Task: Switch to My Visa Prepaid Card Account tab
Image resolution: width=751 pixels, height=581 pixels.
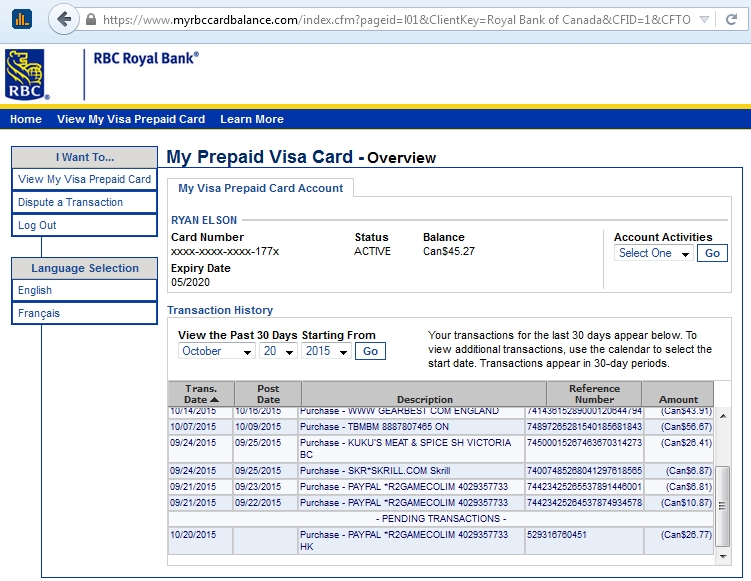Action: pos(261,188)
